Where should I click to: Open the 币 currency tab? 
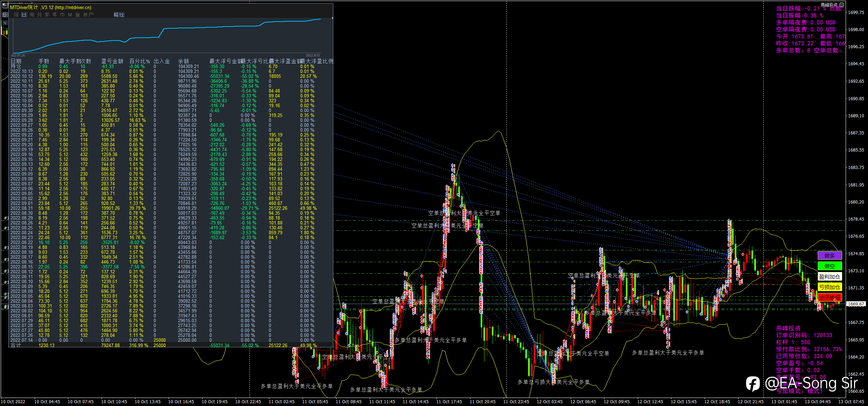coord(62,15)
